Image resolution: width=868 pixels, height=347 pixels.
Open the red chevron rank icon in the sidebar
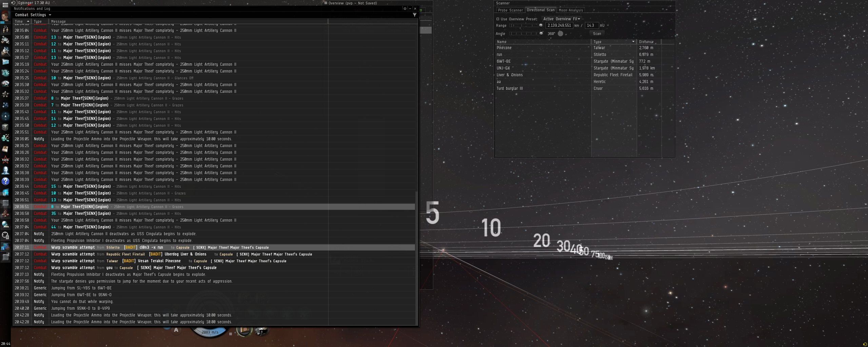[x=5, y=214]
